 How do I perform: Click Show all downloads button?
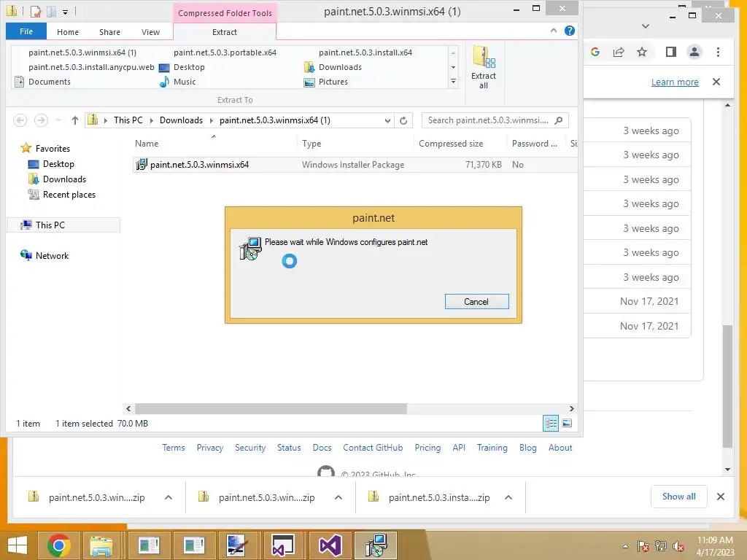tap(679, 497)
